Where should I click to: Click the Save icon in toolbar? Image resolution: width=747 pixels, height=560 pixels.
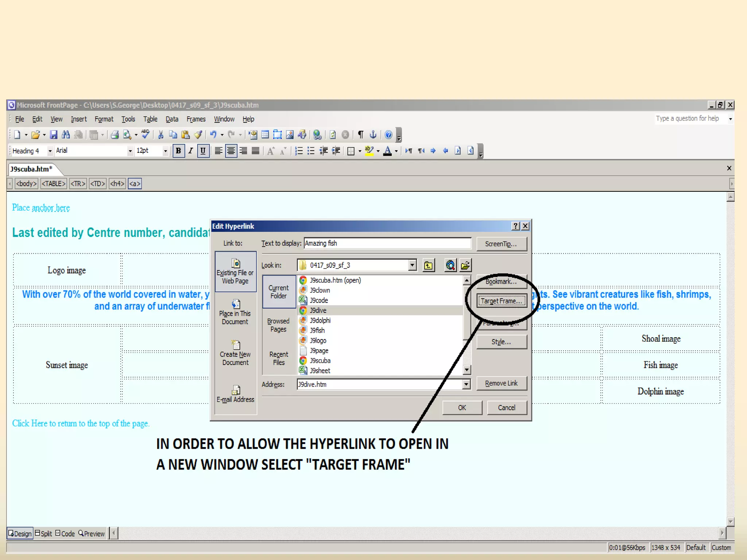tap(54, 135)
